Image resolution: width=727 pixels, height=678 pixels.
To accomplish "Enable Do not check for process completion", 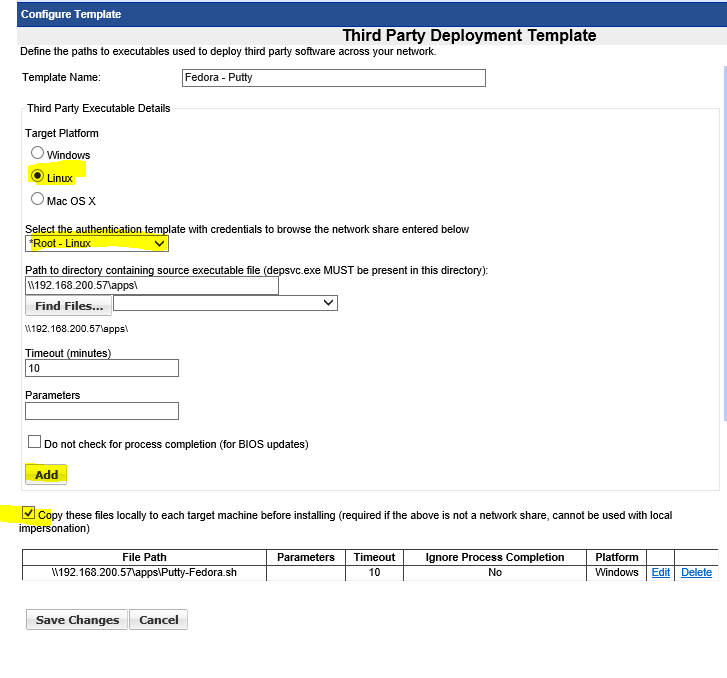I will 35,442.
